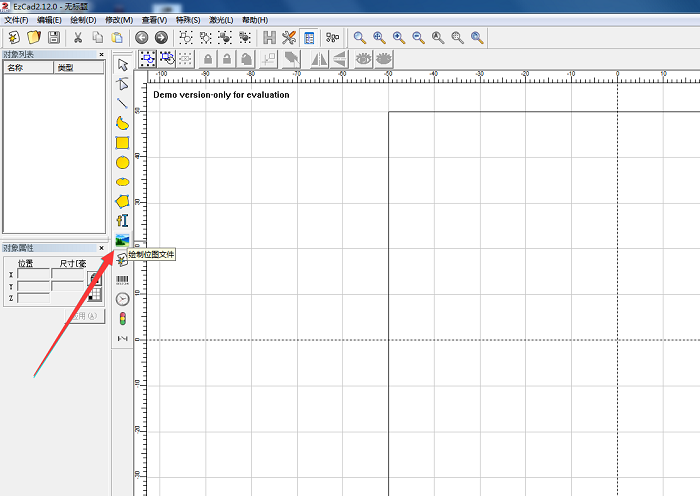Open the 激光(L) menu
Viewport: 700px width, 496px height.
pos(220,20)
